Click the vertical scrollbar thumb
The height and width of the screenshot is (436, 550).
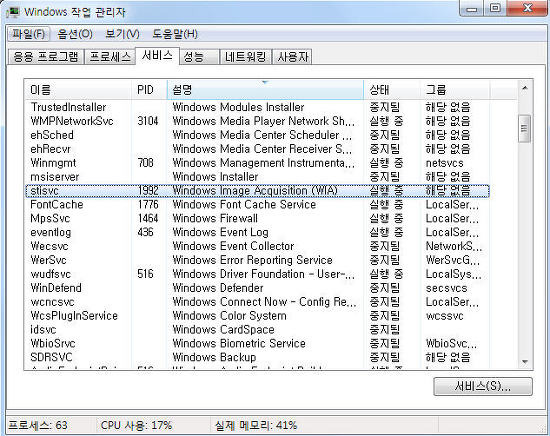(525, 128)
